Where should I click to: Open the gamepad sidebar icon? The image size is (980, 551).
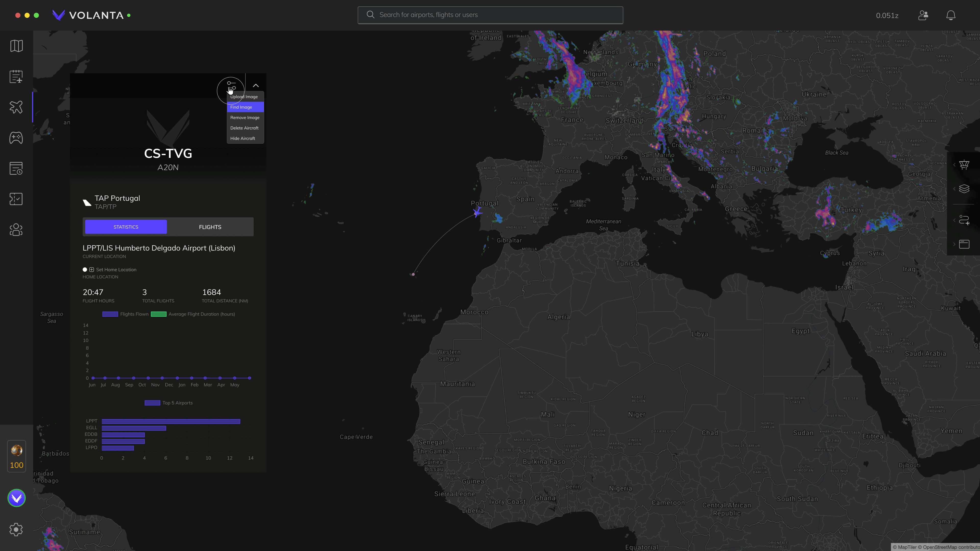click(16, 138)
